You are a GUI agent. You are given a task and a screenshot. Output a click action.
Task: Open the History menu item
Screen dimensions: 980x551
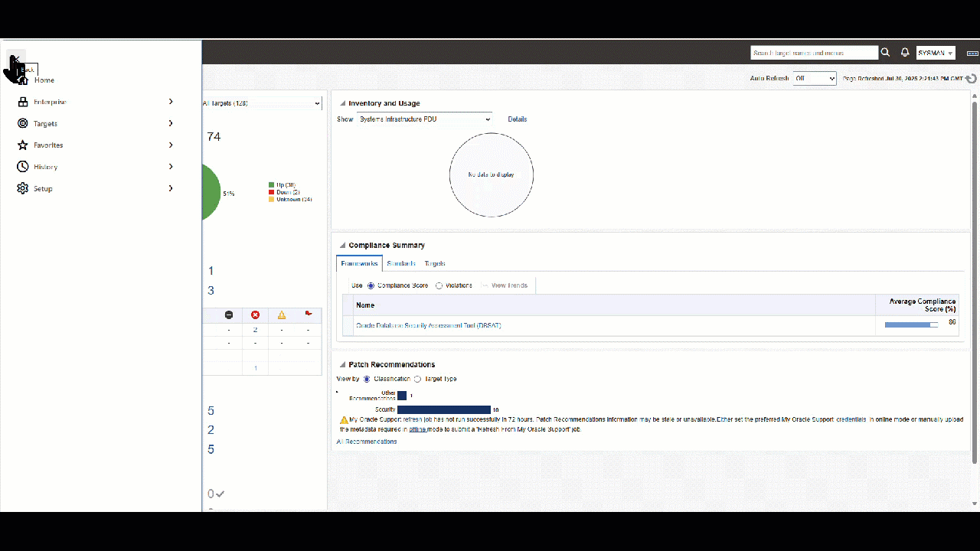click(45, 167)
